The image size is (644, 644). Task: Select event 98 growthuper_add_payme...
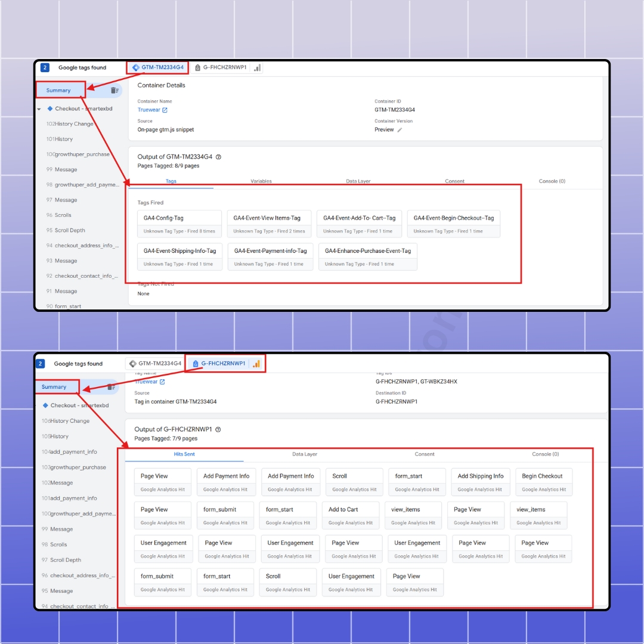82,184
